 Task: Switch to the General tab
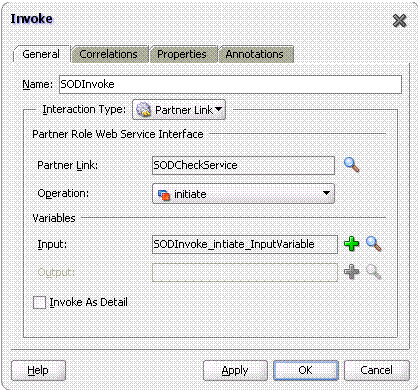point(41,54)
